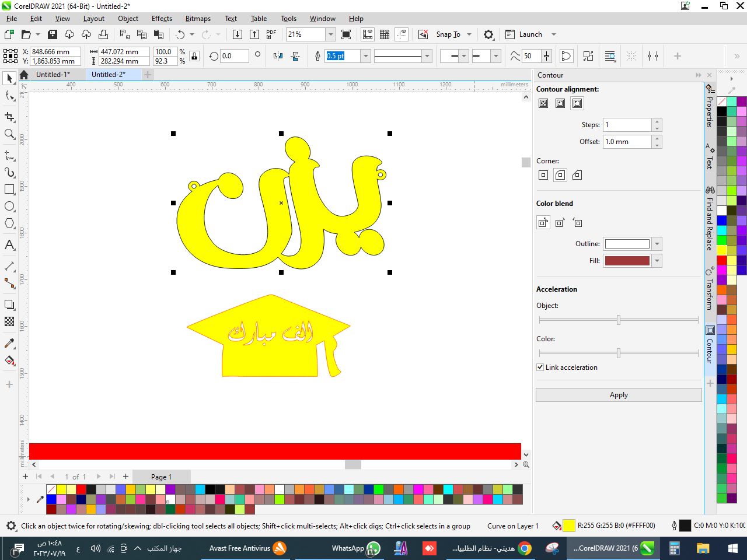Image resolution: width=747 pixels, height=560 pixels.
Task: Toggle the lock ratio padlock button
Action: (x=194, y=56)
